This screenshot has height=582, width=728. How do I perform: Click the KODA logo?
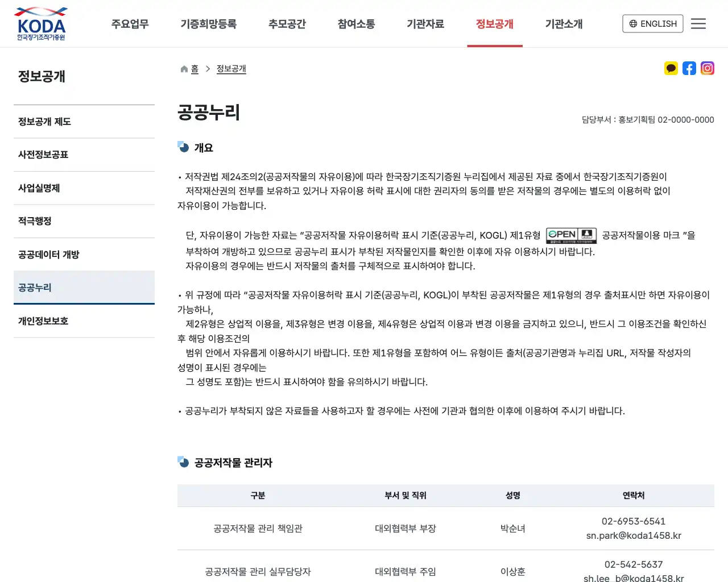[x=40, y=24]
